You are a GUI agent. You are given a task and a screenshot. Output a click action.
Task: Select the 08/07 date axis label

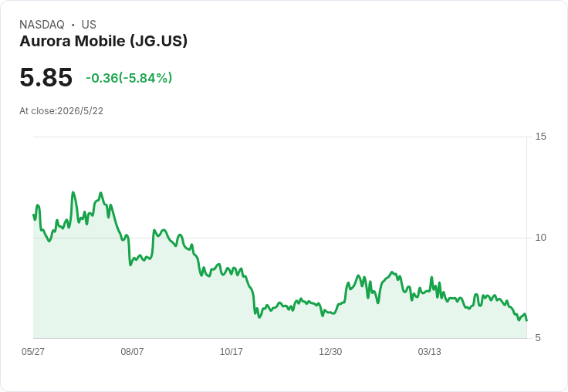[x=132, y=352]
